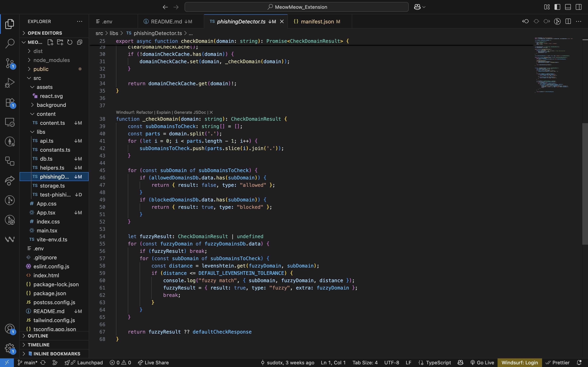Switch to the manifest.json tab

click(317, 22)
